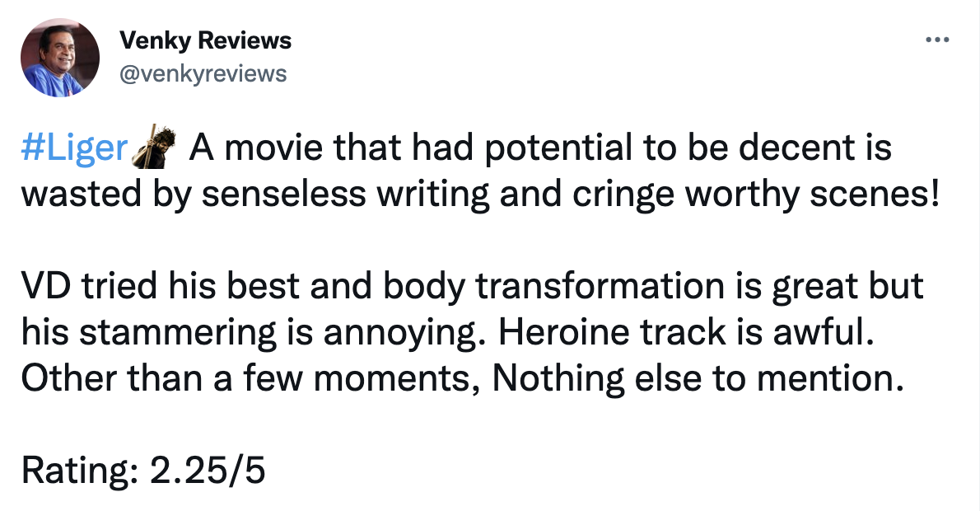The image size is (980, 511).
Task: Open the #Liger hashtag link
Action: tap(74, 148)
